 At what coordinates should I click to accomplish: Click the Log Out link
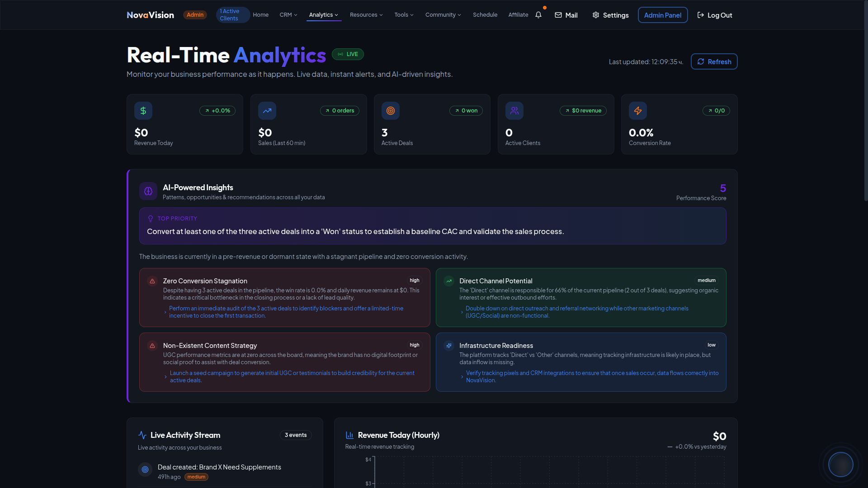coord(714,15)
